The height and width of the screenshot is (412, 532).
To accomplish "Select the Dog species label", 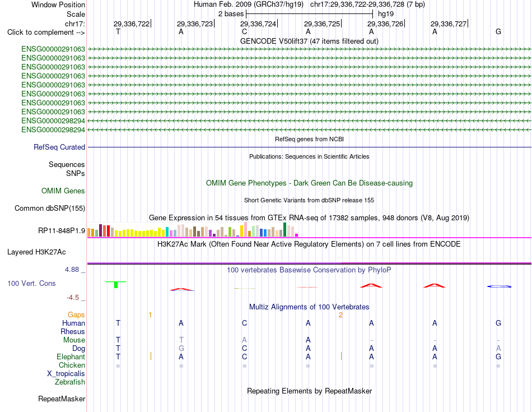I will 78,349.
